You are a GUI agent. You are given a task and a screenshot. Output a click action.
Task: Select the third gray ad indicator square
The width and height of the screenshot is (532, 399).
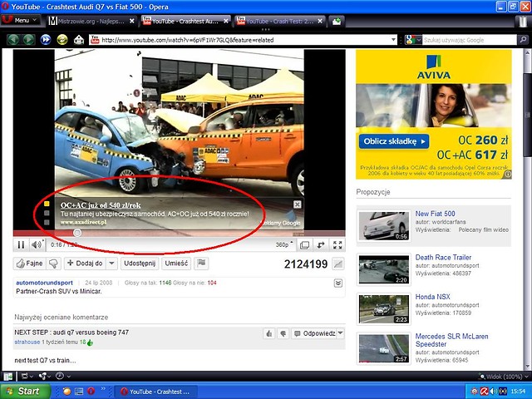pos(47,223)
